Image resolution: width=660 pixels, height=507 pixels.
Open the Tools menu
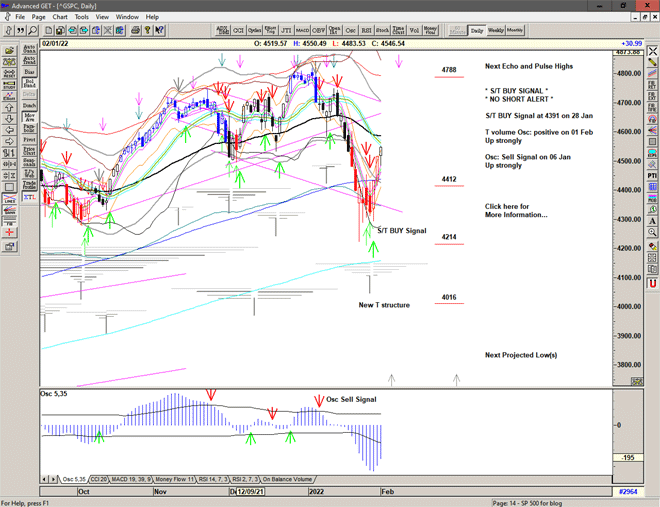(82, 17)
